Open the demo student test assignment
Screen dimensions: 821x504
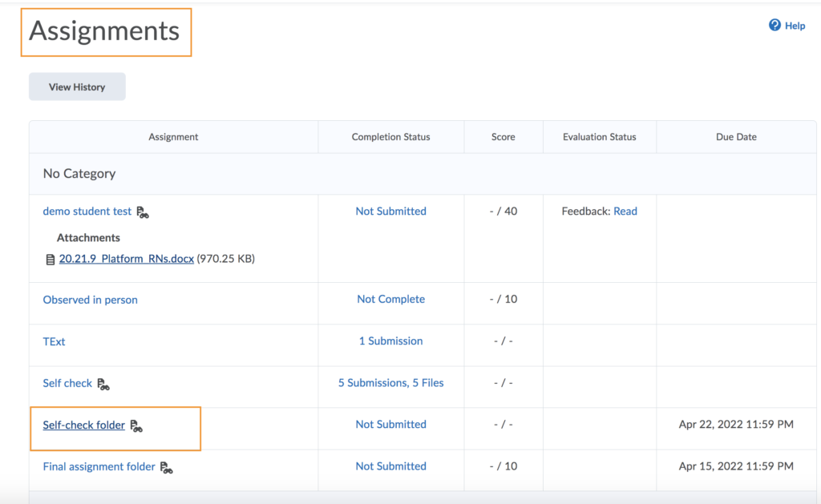coord(87,212)
